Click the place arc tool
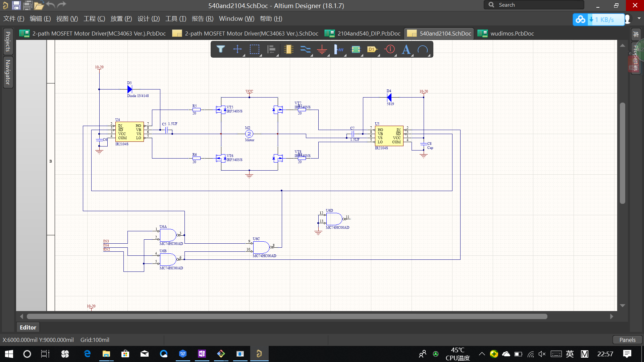The height and width of the screenshot is (362, 644). point(423,50)
